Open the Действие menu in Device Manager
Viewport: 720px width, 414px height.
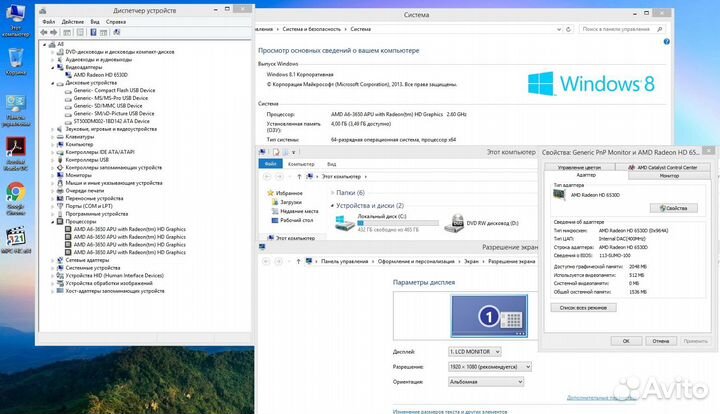pyautogui.click(x=73, y=22)
